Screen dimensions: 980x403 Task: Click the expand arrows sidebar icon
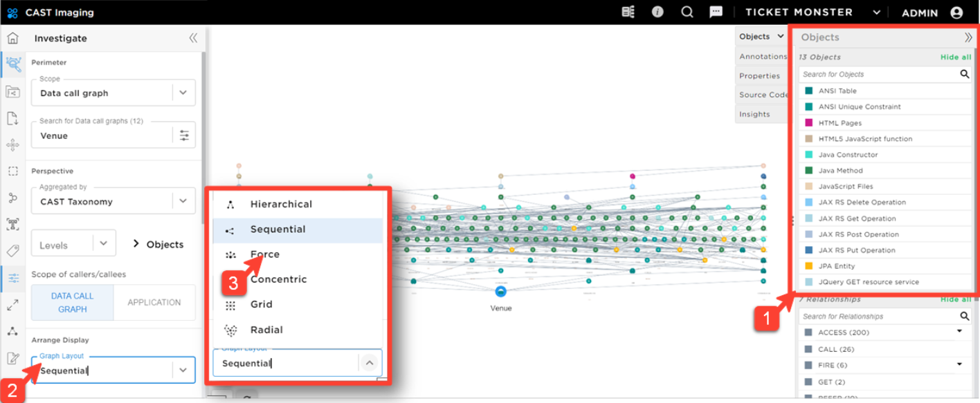[12, 304]
